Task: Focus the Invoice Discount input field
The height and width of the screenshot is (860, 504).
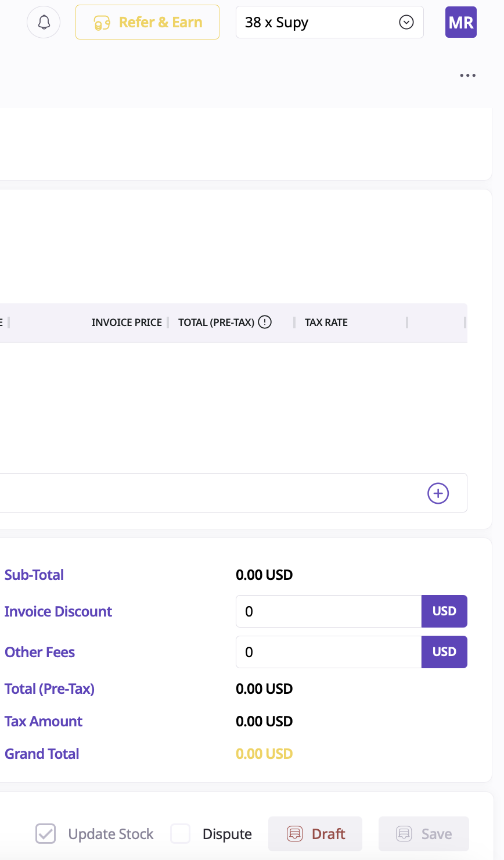Action: coord(328,611)
